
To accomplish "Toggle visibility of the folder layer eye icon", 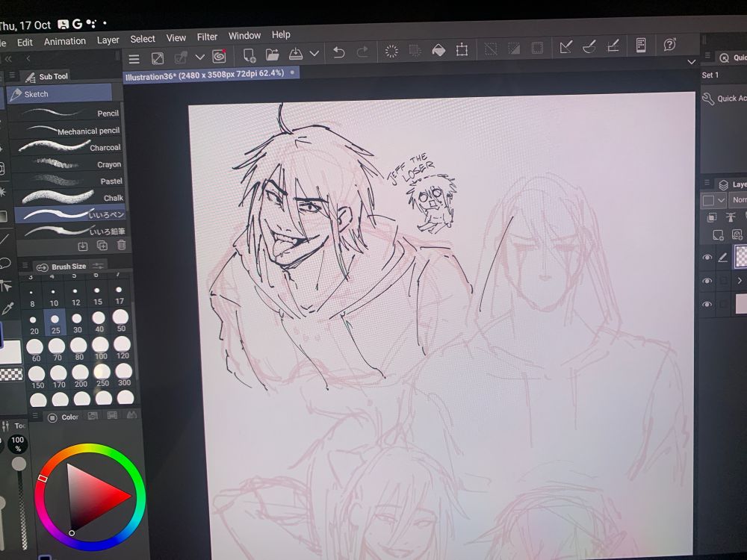I will pyautogui.click(x=707, y=281).
